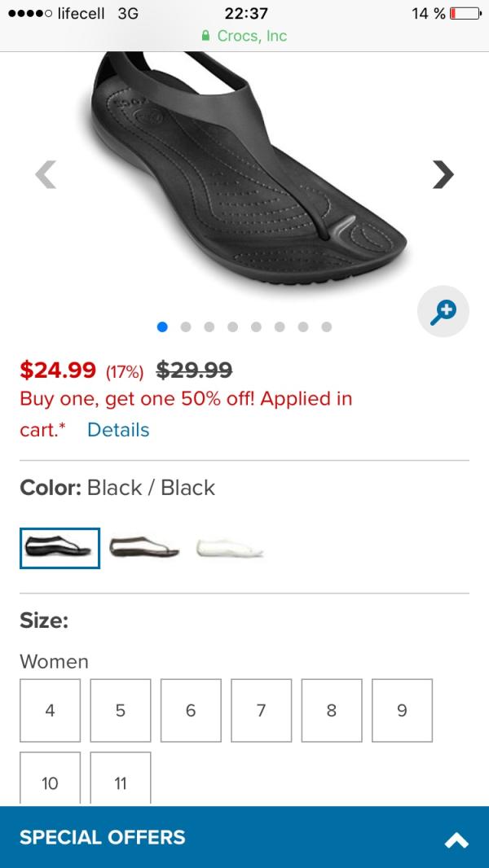
Task: Choose women's size 11
Action: (121, 783)
